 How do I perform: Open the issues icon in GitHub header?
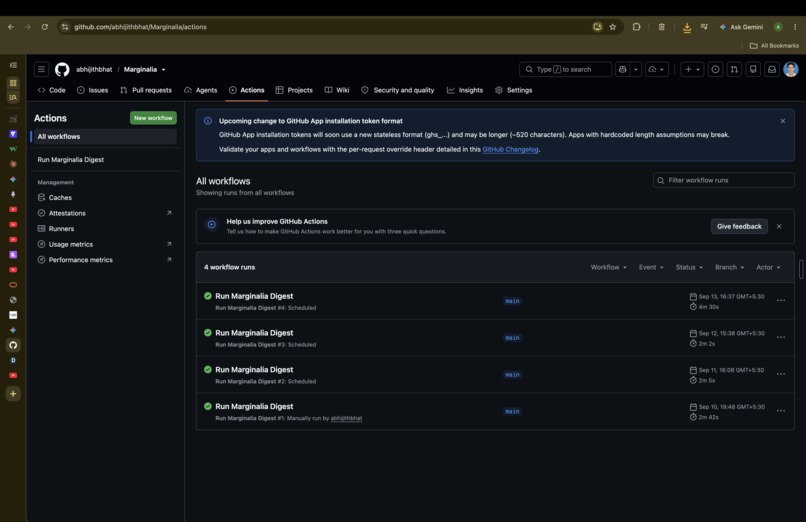click(715, 69)
